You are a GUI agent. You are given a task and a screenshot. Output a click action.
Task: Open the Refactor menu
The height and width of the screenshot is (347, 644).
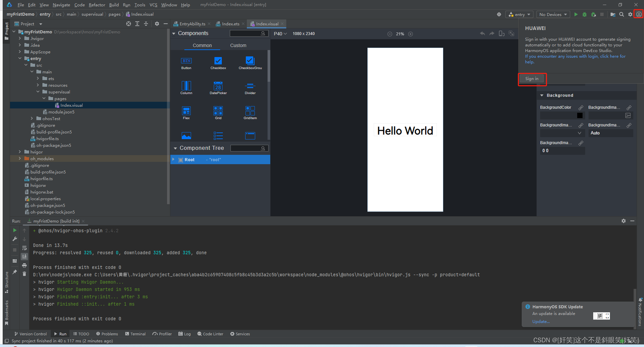tap(97, 5)
